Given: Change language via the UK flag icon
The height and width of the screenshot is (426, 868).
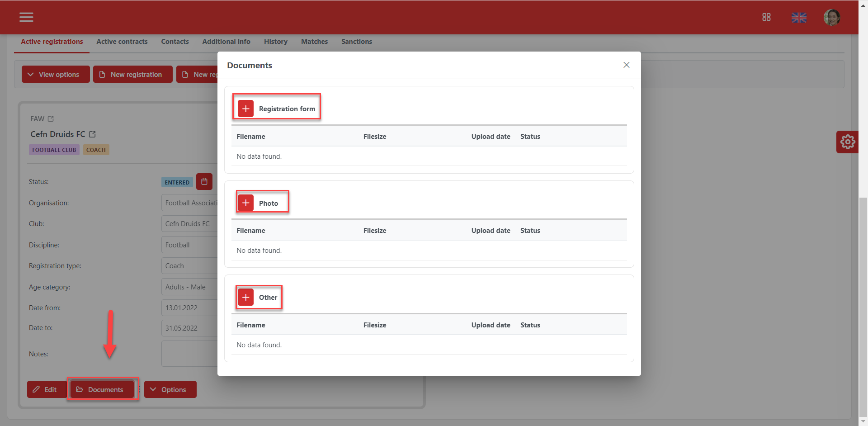Looking at the screenshot, I should click(x=799, y=18).
